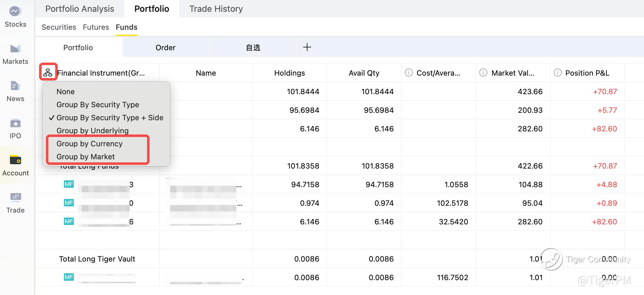Viewport: 644px width, 295px height.
Task: Select Group By Security Type + Side option
Action: coord(110,118)
